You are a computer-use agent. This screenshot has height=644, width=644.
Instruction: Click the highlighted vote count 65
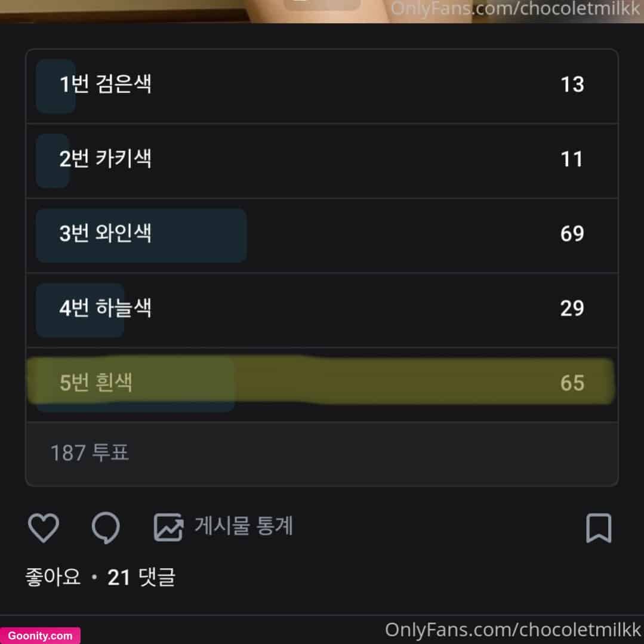pos(572,383)
